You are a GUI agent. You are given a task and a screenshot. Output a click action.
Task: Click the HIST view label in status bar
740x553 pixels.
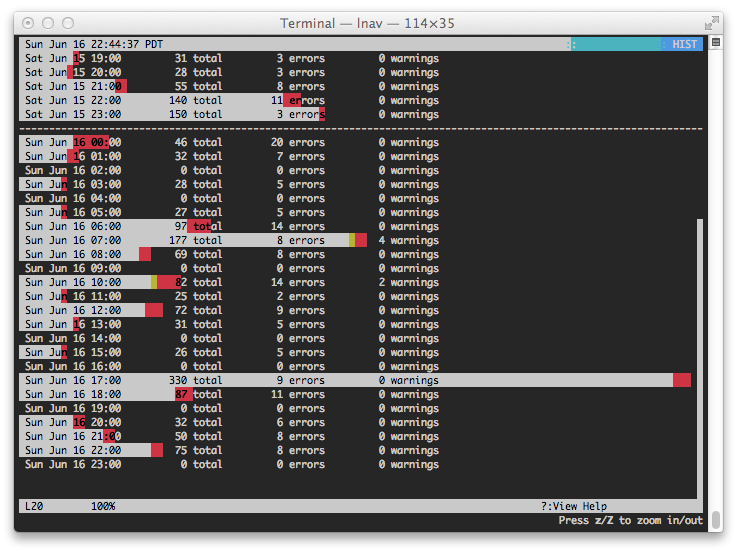pos(684,44)
